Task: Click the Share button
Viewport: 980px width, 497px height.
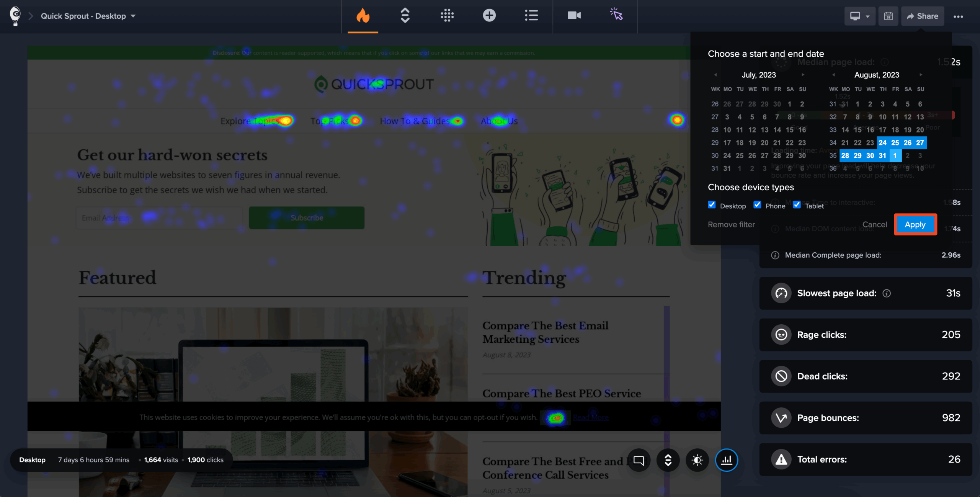Action: click(923, 16)
